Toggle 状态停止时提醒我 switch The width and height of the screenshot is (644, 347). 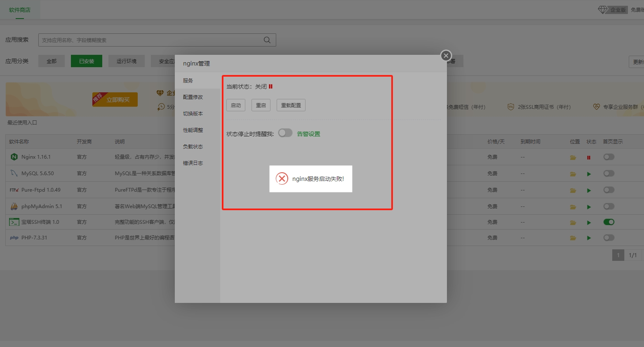coord(285,133)
